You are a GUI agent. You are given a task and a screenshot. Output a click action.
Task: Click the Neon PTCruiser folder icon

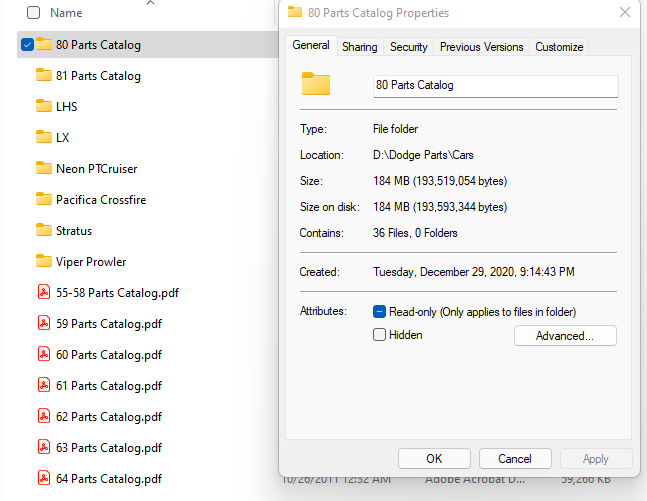(x=44, y=168)
